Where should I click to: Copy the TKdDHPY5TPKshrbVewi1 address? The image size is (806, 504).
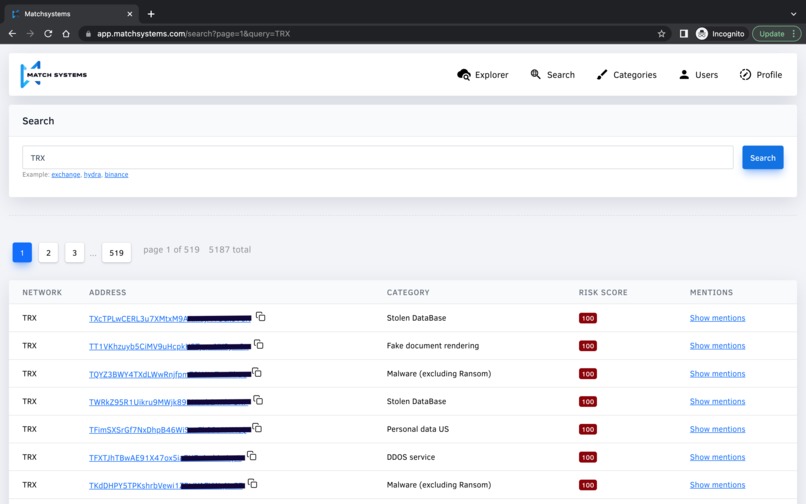(x=252, y=483)
